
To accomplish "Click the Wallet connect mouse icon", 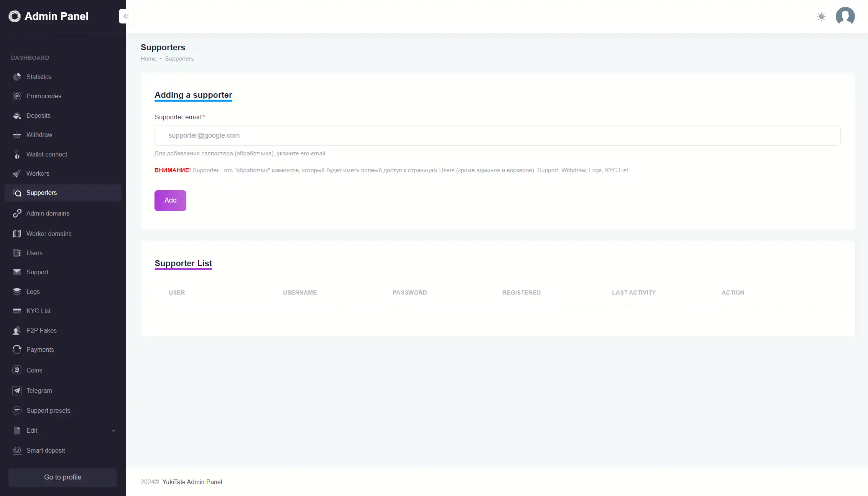I will 17,154.
